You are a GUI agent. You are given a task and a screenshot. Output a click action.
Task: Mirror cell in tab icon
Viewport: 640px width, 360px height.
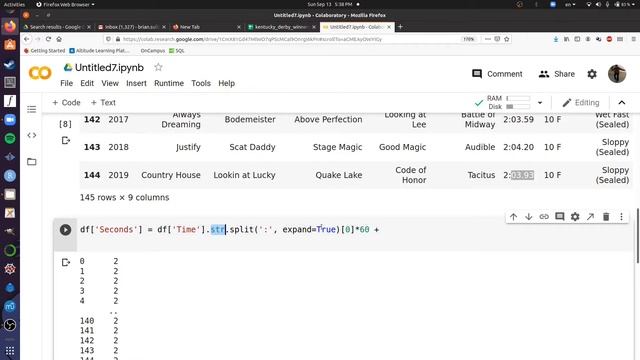590,217
